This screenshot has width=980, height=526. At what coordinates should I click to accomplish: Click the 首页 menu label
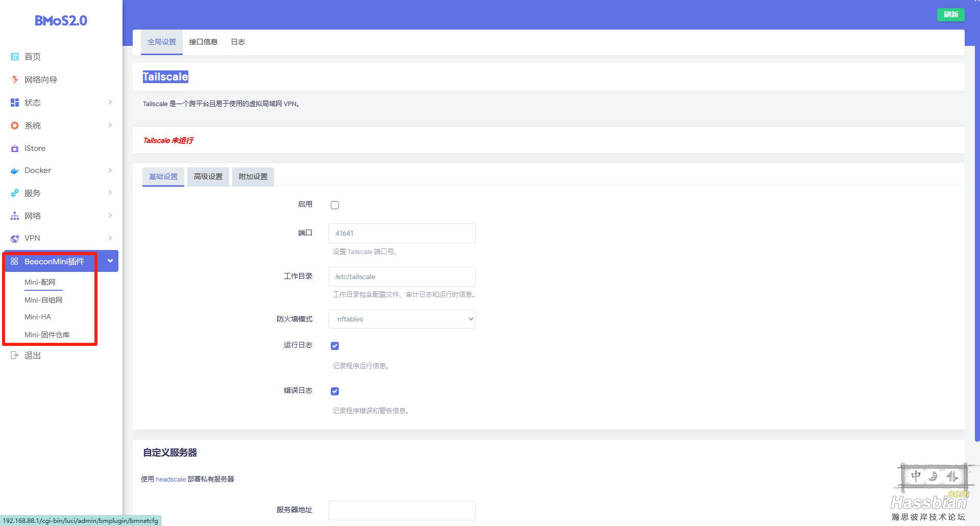coord(33,57)
